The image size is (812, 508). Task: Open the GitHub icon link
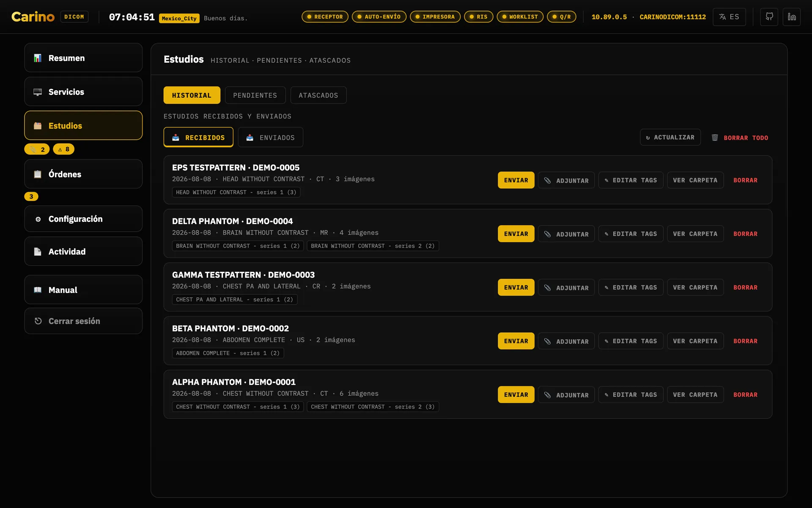click(769, 17)
